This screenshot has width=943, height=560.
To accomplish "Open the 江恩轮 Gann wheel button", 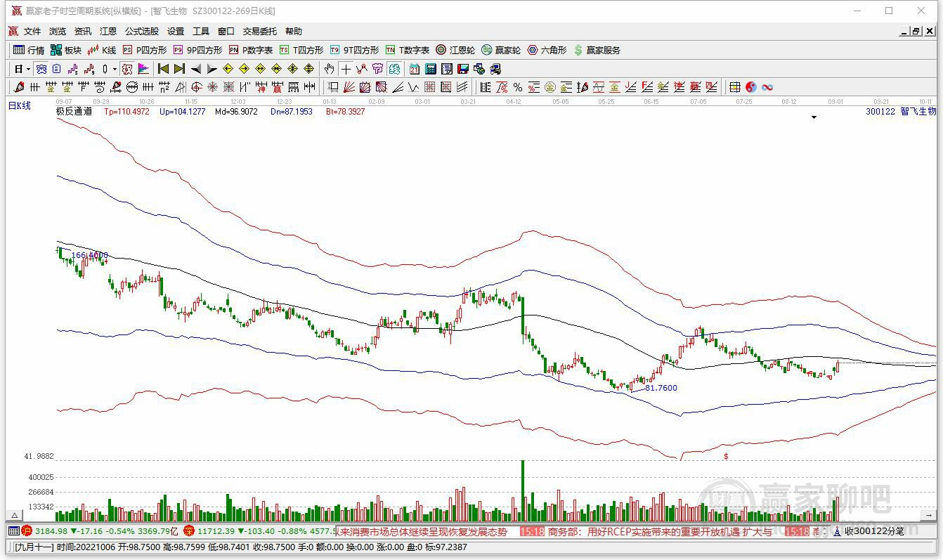I will (455, 50).
